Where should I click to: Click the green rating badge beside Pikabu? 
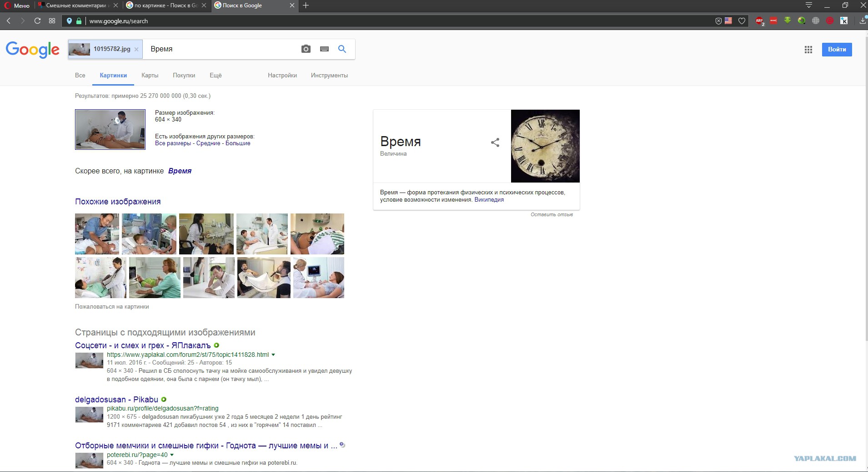tap(164, 400)
